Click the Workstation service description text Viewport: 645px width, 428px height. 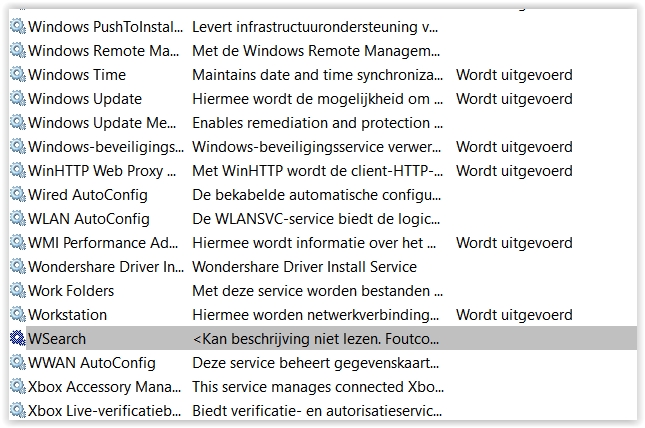click(x=317, y=315)
